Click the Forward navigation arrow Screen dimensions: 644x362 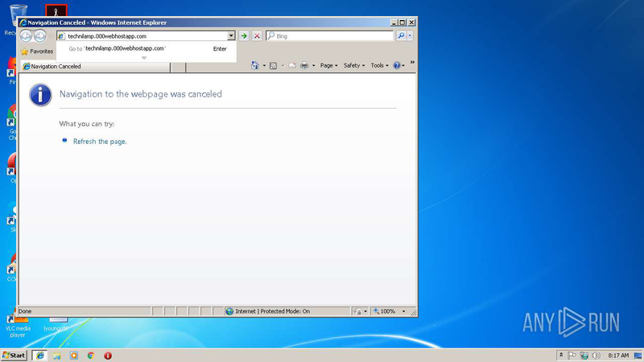[39, 36]
